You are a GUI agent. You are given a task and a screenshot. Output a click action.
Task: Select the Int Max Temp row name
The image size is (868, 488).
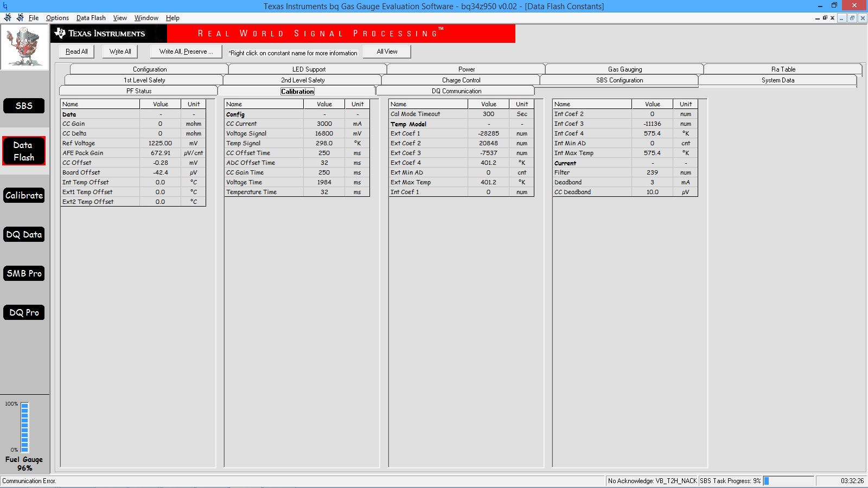574,153
